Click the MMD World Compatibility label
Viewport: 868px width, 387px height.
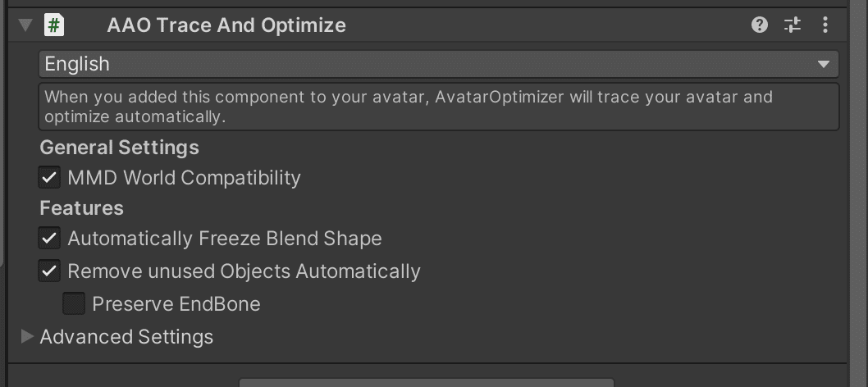[x=184, y=178]
